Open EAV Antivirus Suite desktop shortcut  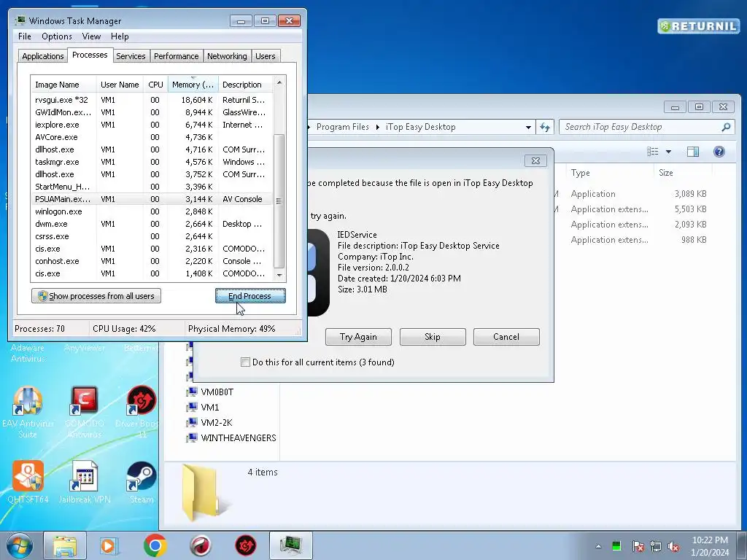[x=28, y=413]
